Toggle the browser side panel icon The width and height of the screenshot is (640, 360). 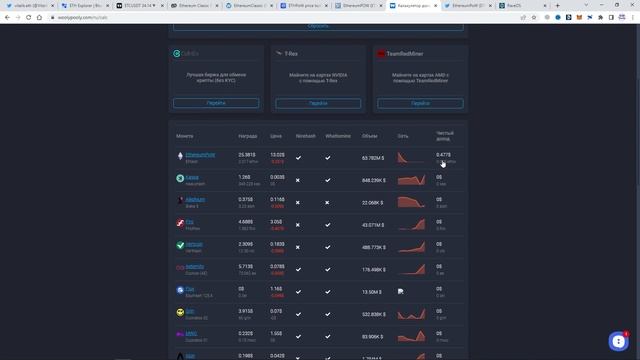(x=611, y=18)
